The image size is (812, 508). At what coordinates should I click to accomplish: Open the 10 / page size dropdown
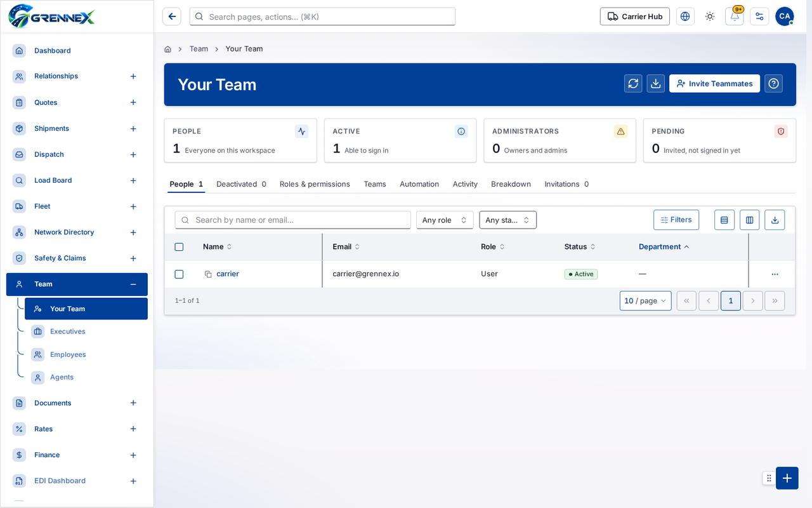tap(646, 300)
